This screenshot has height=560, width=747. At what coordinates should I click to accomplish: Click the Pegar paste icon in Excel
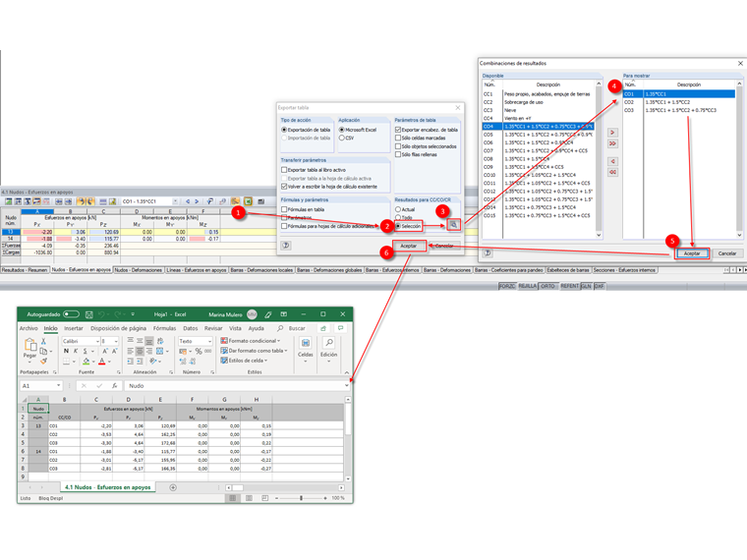click(30, 345)
